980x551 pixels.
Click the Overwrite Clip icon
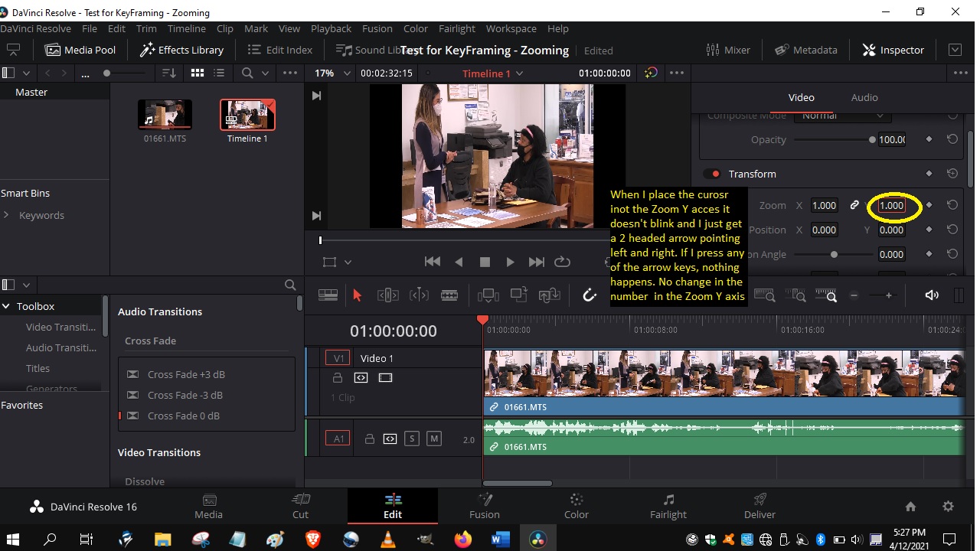pos(518,295)
